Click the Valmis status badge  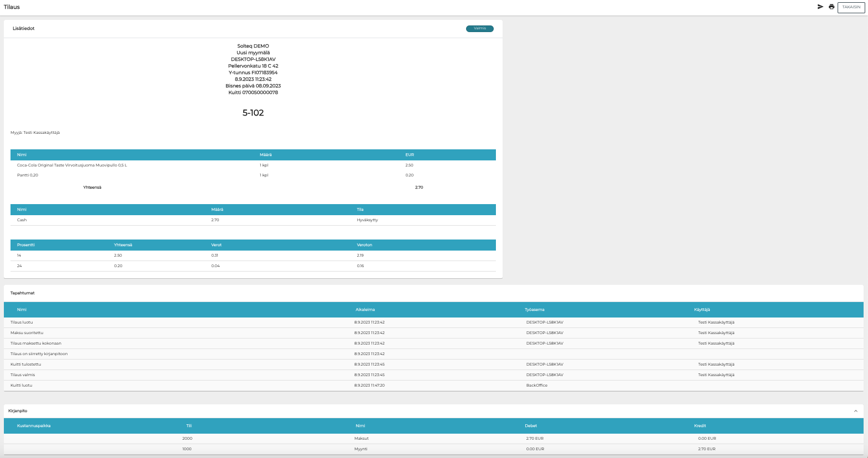(x=479, y=28)
